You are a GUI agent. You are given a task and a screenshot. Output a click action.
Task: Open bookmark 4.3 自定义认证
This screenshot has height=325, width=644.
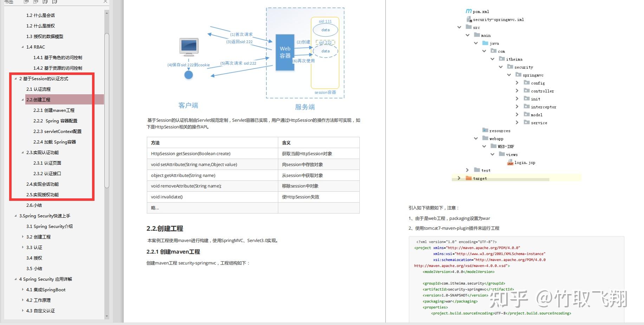(40, 311)
